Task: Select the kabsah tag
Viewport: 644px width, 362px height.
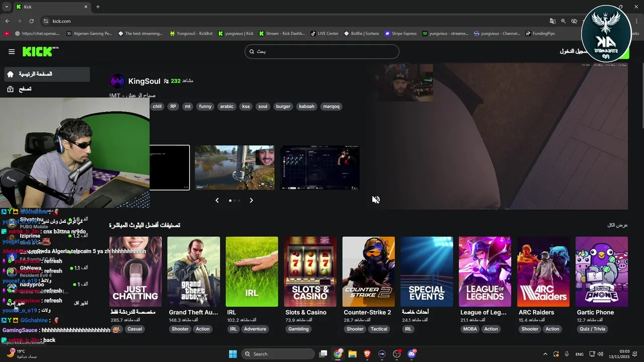Action: [x=306, y=107]
